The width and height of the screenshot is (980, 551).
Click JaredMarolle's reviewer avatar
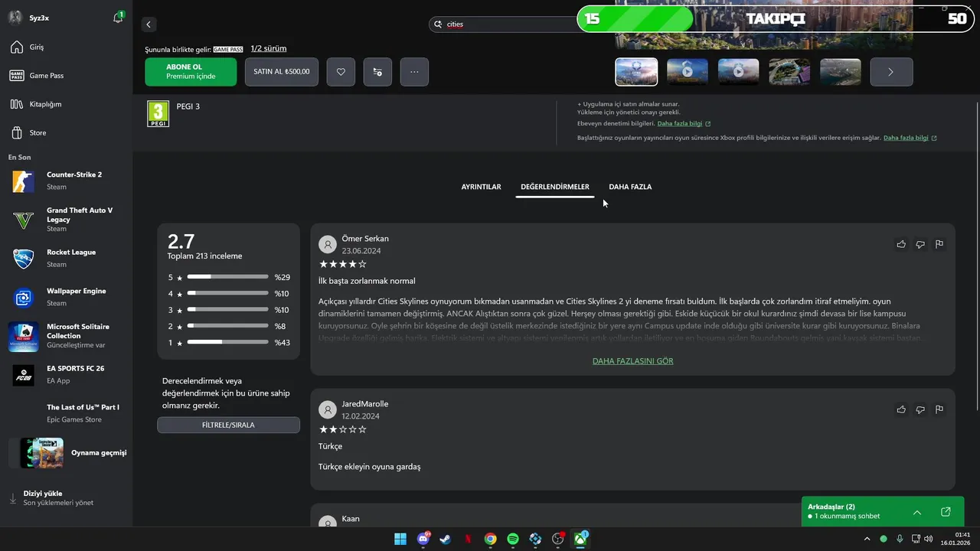328,409
